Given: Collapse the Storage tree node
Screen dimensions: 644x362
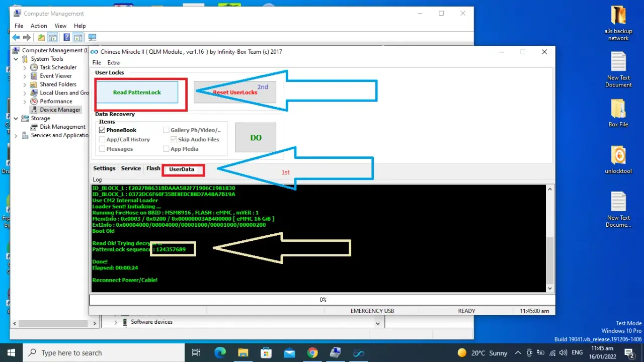Looking at the screenshot, I should (x=16, y=119).
